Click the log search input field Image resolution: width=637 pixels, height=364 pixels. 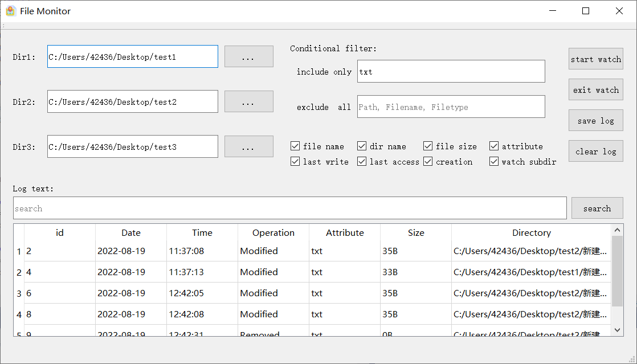(289, 208)
